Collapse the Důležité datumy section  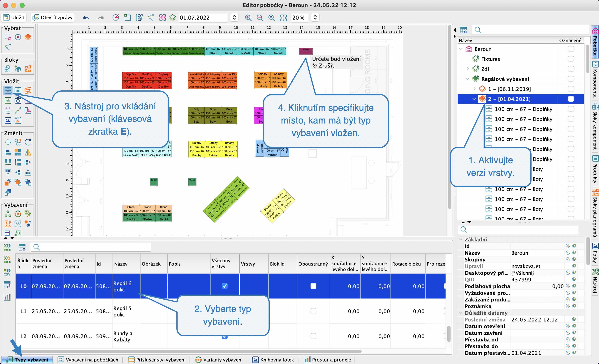[x=461, y=313]
